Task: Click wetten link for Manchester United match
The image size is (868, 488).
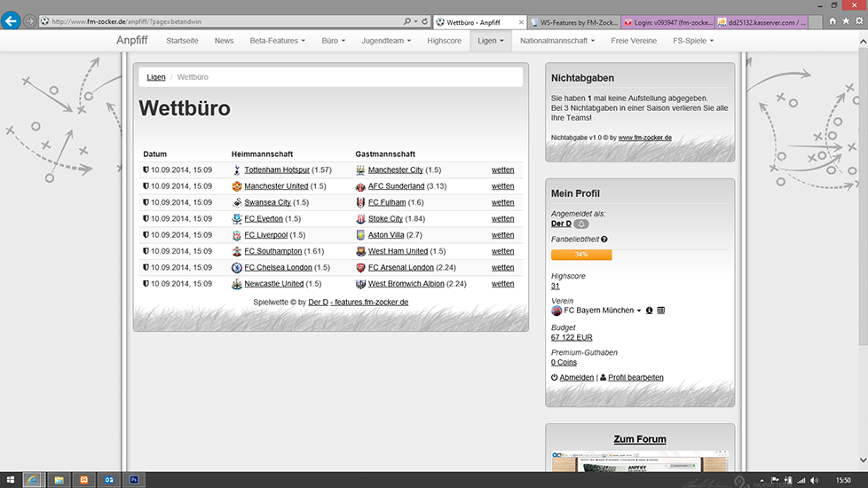Action: coord(502,186)
